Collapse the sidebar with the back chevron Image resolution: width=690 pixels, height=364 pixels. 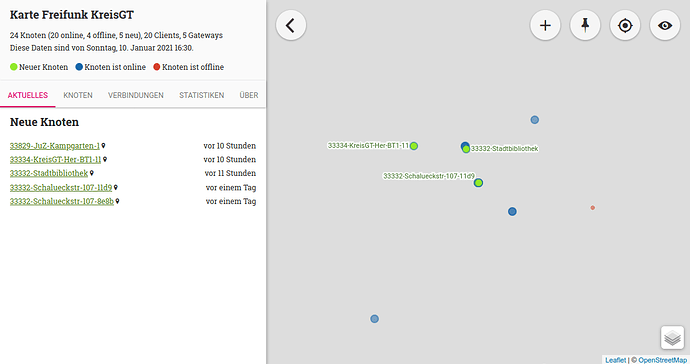pos(291,25)
